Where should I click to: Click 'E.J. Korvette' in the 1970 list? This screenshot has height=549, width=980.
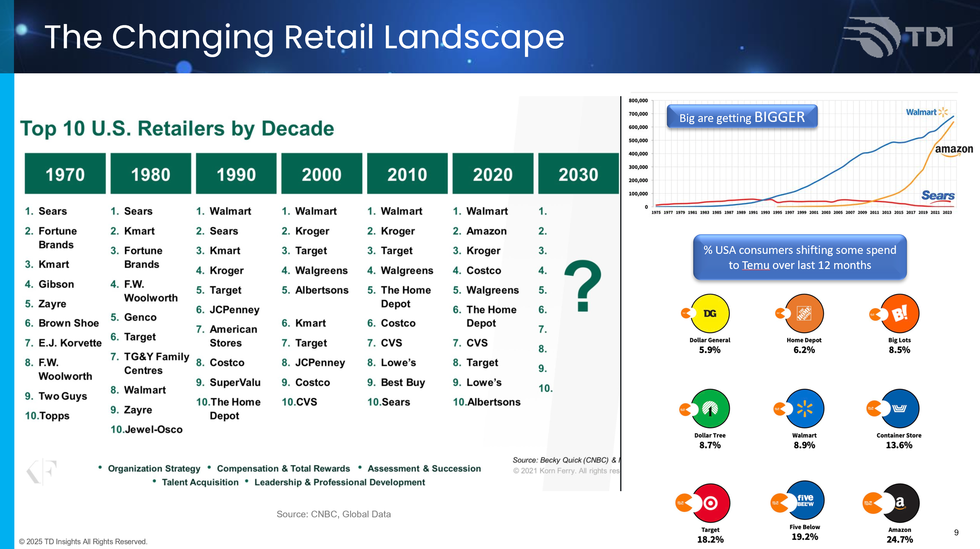[70, 343]
